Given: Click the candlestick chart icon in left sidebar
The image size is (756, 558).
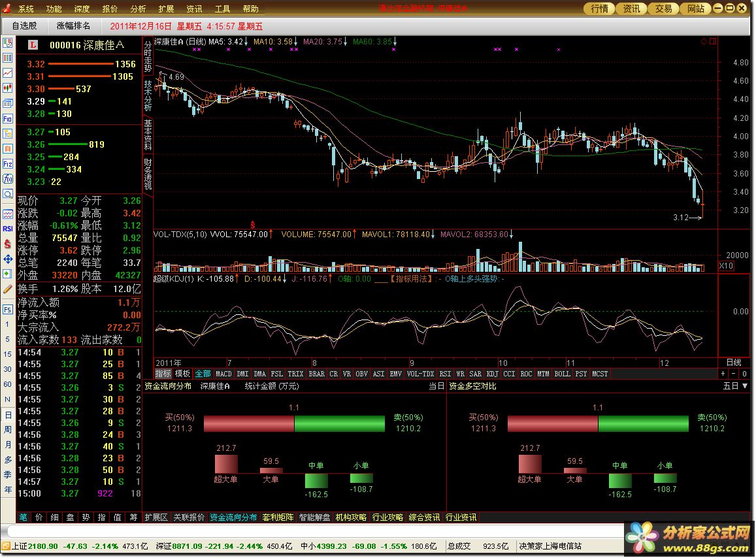Looking at the screenshot, I should pyautogui.click(x=7, y=88).
